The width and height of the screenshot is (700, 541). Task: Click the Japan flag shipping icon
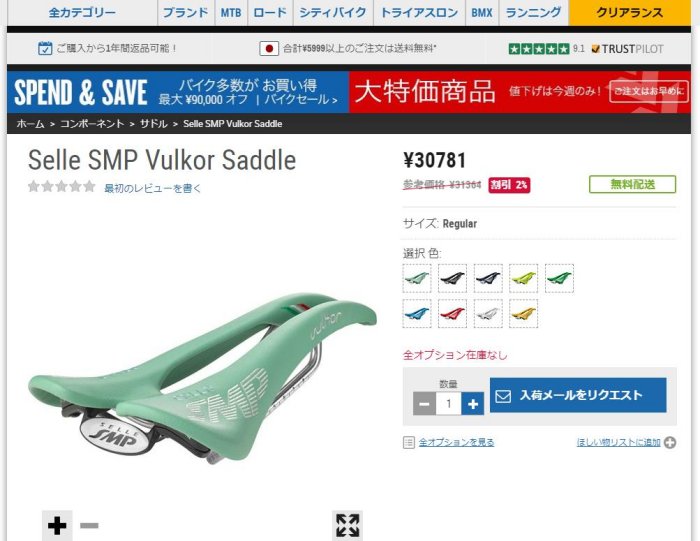[x=269, y=49]
